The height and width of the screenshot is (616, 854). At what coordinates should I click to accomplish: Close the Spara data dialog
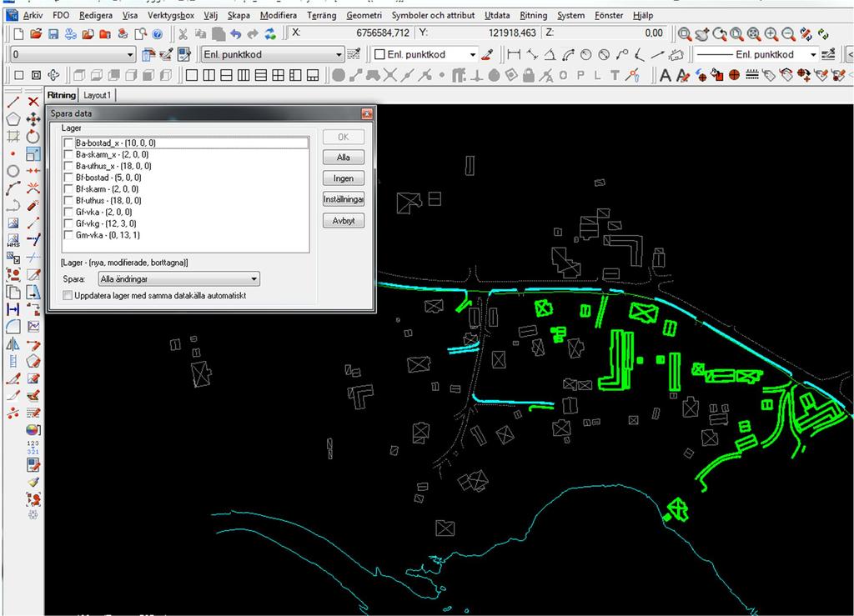pyautogui.click(x=367, y=113)
